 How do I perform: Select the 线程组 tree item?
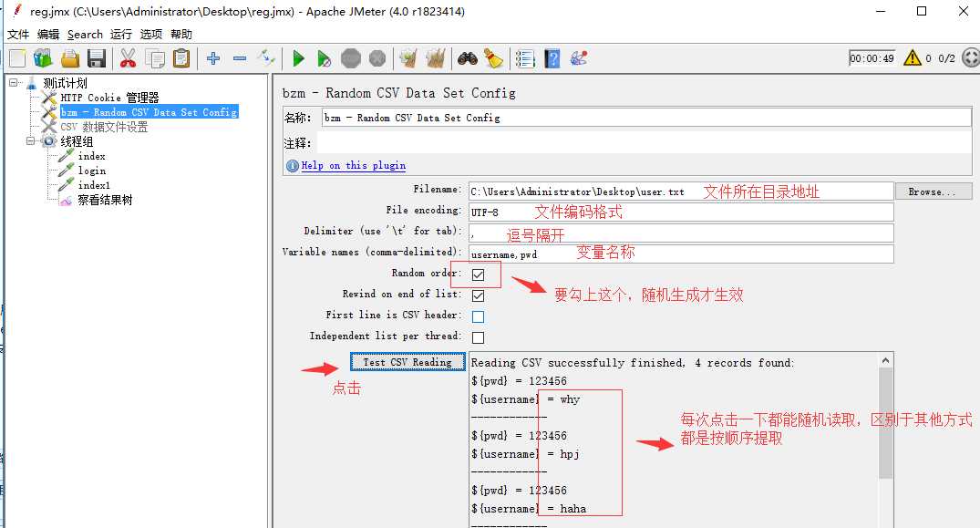(77, 141)
